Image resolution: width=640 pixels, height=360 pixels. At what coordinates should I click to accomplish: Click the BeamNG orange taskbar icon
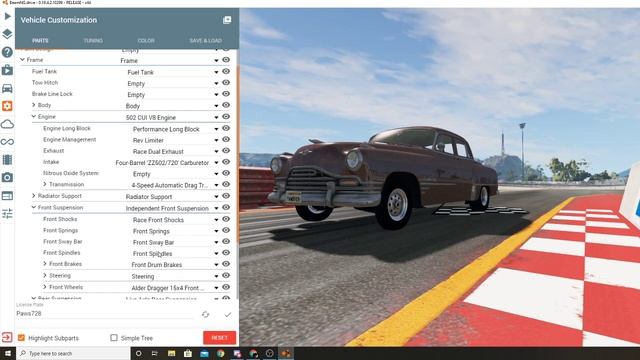click(286, 353)
